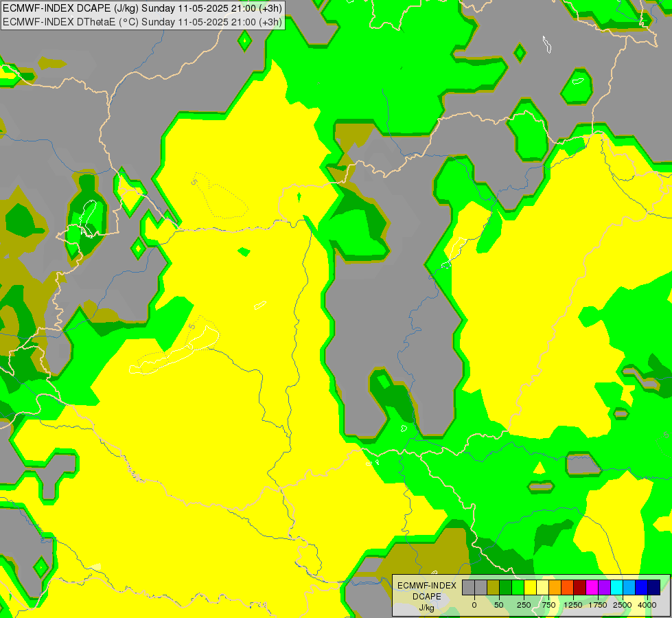The height and width of the screenshot is (618, 672).
Task: Click the legend value label 2500
Action: click(623, 605)
